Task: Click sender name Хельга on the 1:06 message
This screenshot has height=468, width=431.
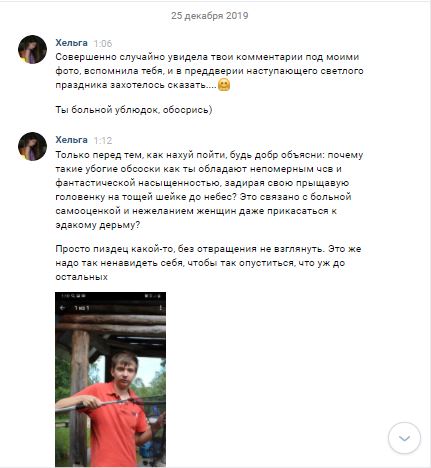Action: coord(71,43)
